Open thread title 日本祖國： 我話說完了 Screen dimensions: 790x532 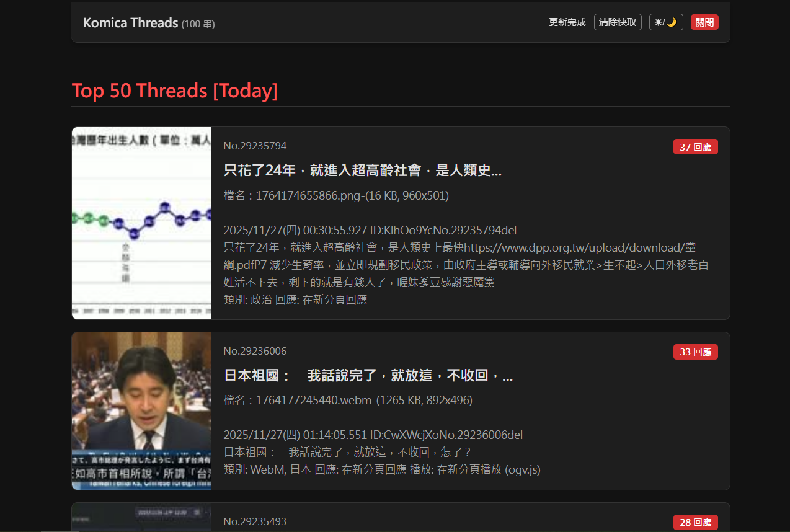pos(368,375)
